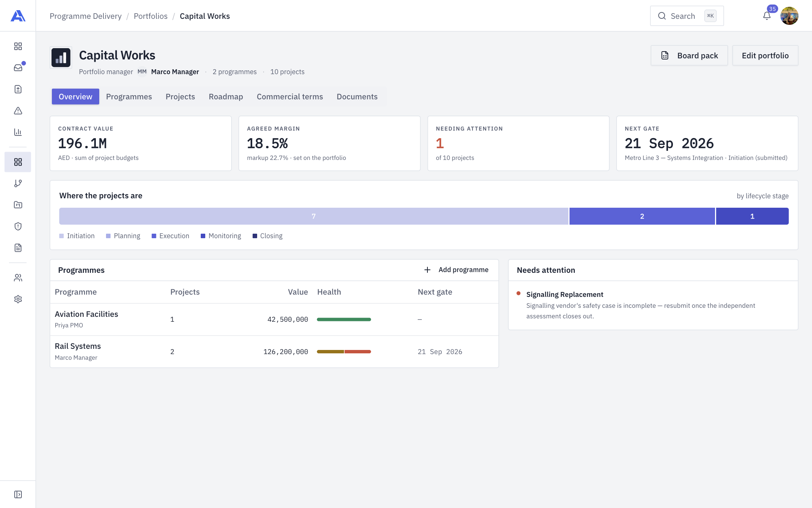Open the Commercial terms tab
Viewport: 812px width, 508px height.
[x=290, y=97]
